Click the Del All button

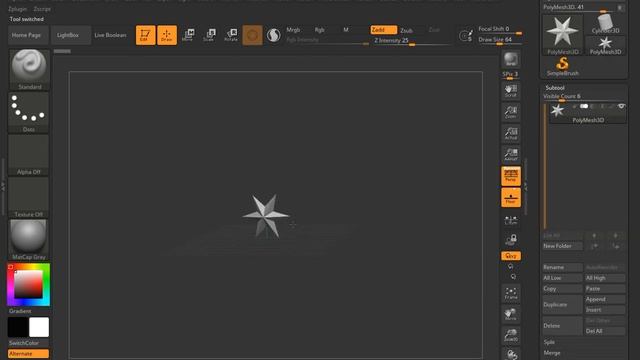605,331
